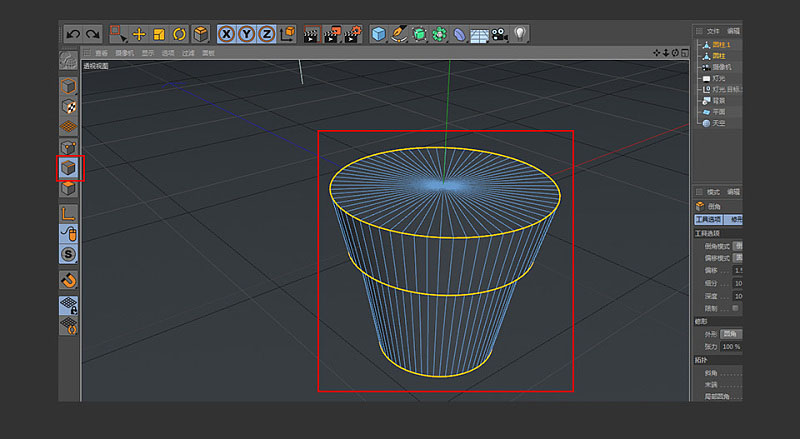Toggle Z axis lock button
The image size is (800, 439).
point(266,34)
